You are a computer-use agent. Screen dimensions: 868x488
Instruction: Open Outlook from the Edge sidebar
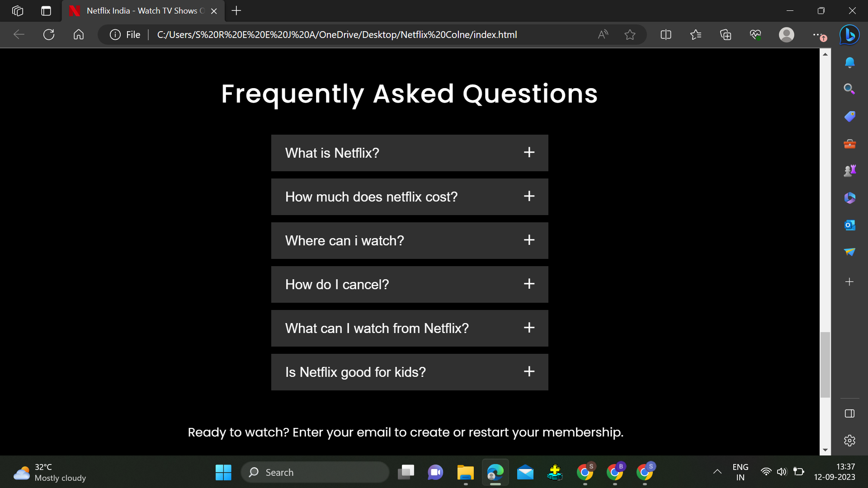pyautogui.click(x=849, y=225)
